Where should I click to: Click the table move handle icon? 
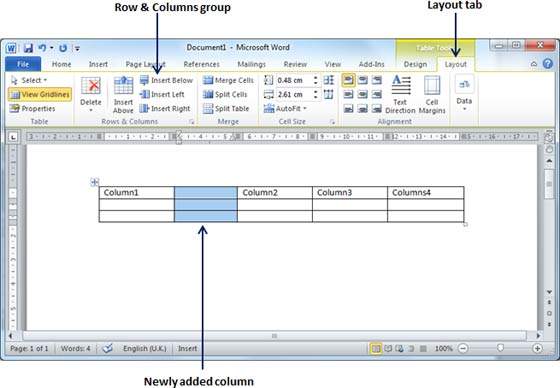94,182
